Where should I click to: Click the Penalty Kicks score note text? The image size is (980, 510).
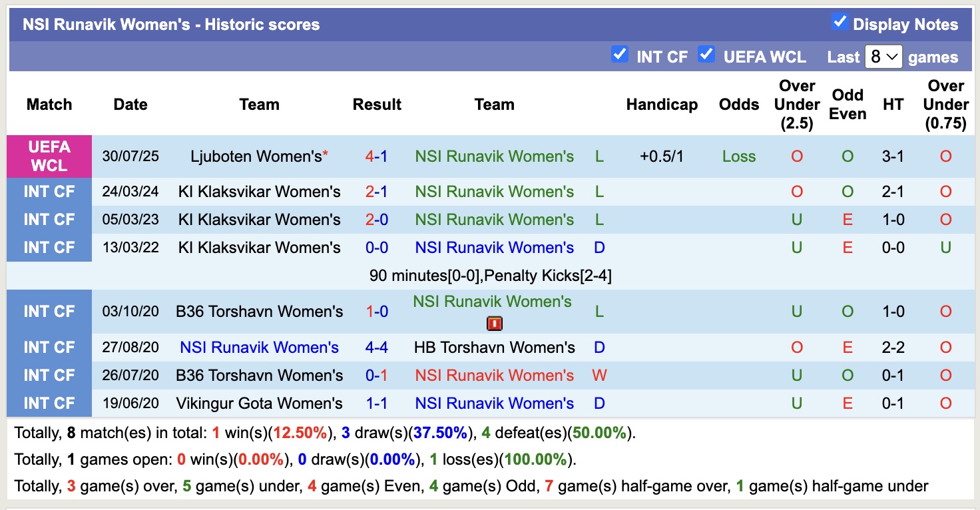(491, 275)
